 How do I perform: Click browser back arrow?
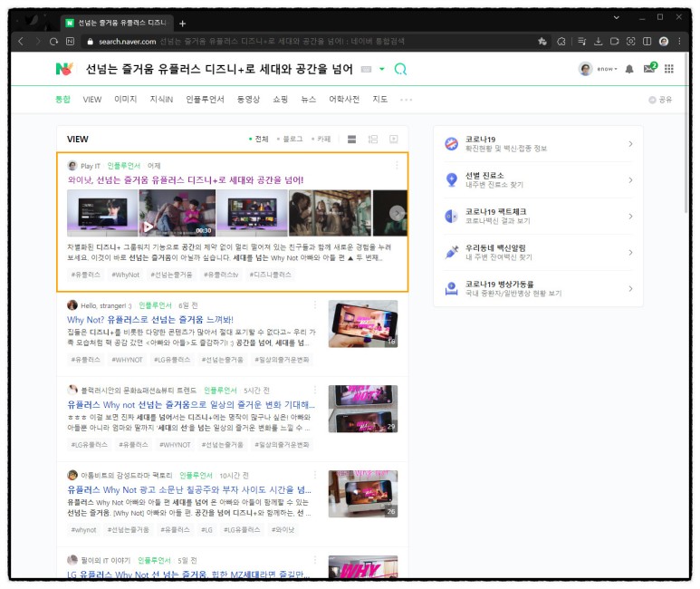(21, 42)
